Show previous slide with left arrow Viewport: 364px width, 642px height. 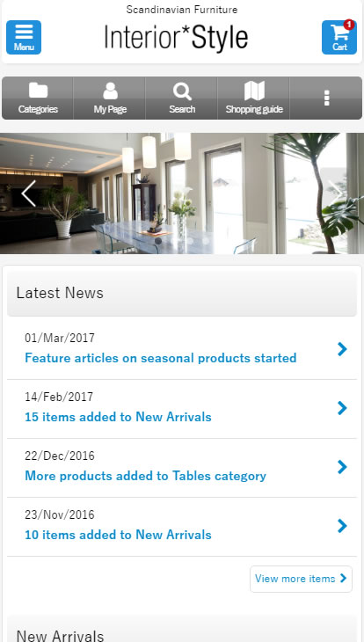(x=29, y=193)
